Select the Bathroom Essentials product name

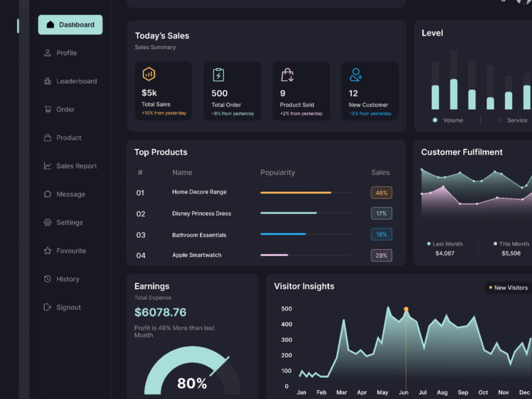pos(199,235)
